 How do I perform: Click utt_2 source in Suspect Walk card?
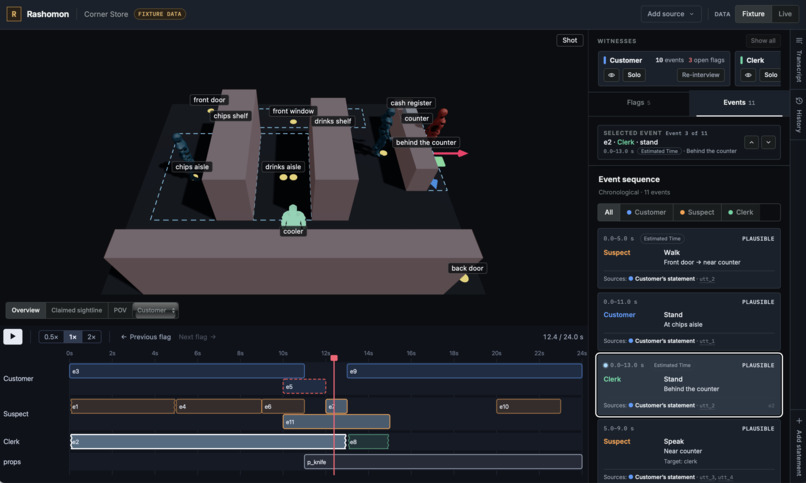tap(707, 279)
